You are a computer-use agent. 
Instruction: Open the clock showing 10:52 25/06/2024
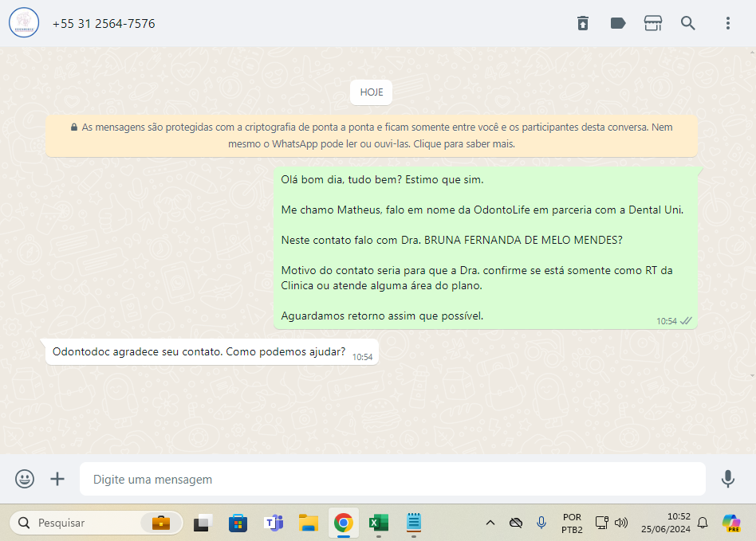tap(665, 523)
